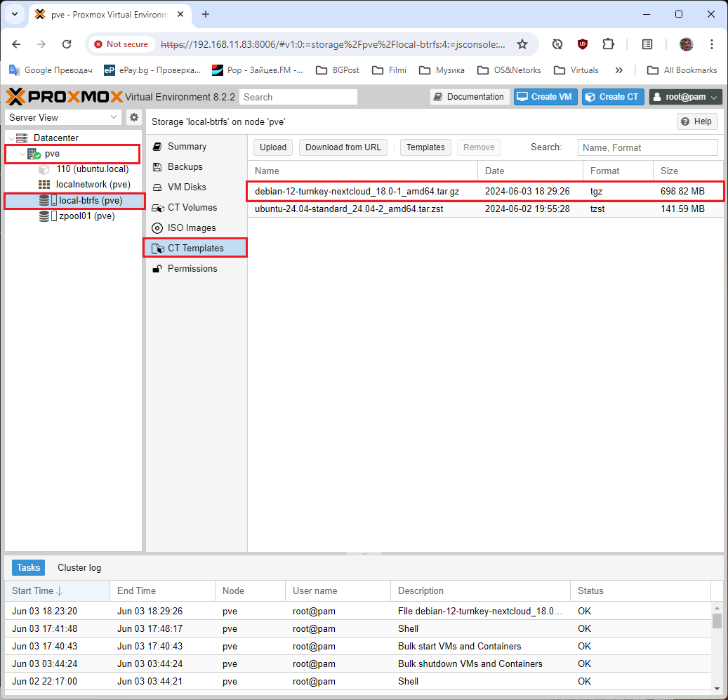Switch to the Tasks tab
The height and width of the screenshot is (700, 728).
click(28, 567)
